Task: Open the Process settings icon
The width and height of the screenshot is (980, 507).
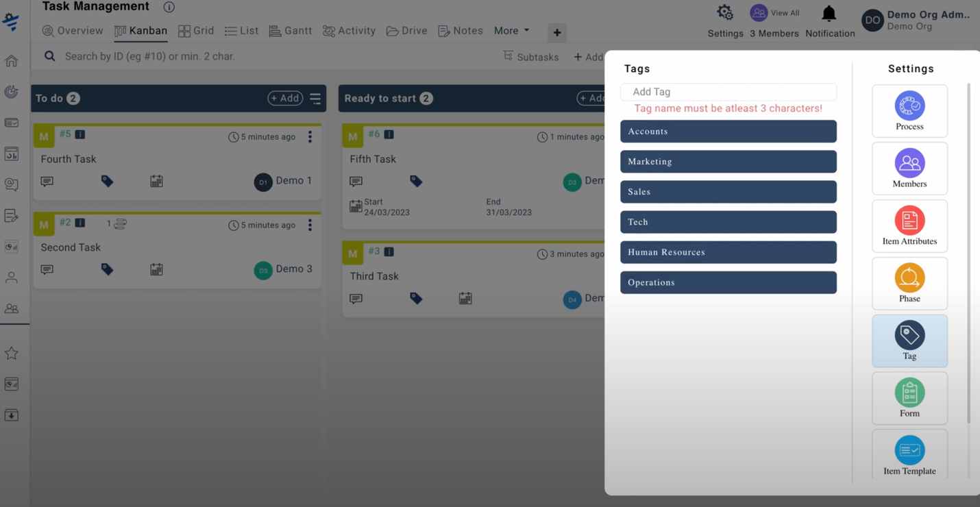Action: pyautogui.click(x=909, y=106)
